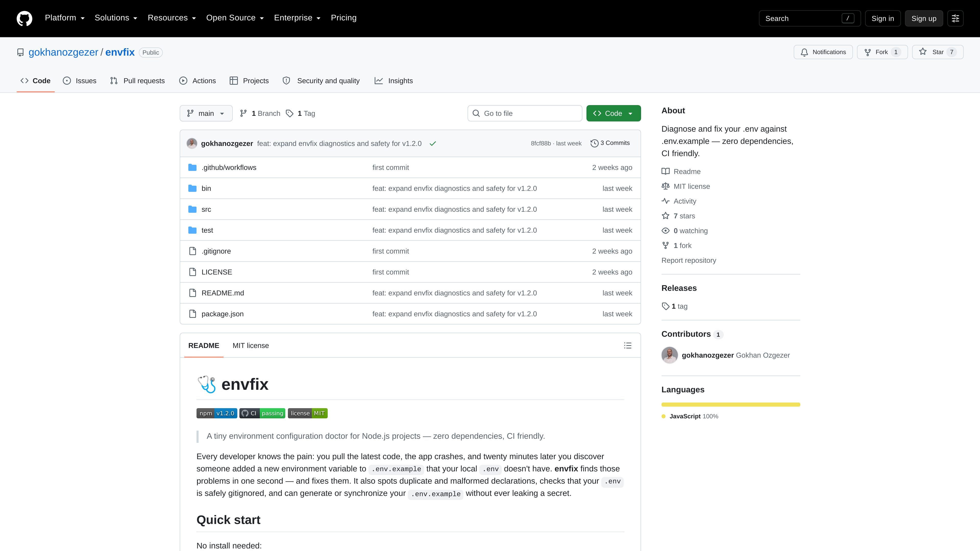Open the Releases heading link

pos(679,288)
